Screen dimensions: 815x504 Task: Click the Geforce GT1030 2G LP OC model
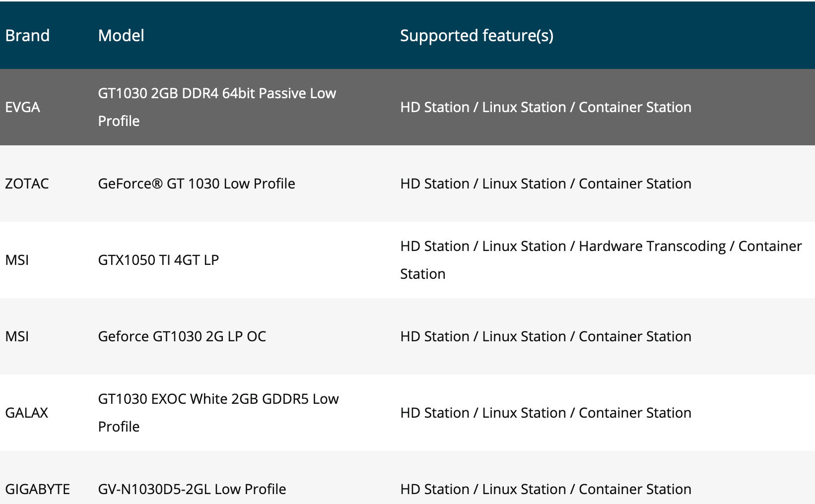(182, 336)
